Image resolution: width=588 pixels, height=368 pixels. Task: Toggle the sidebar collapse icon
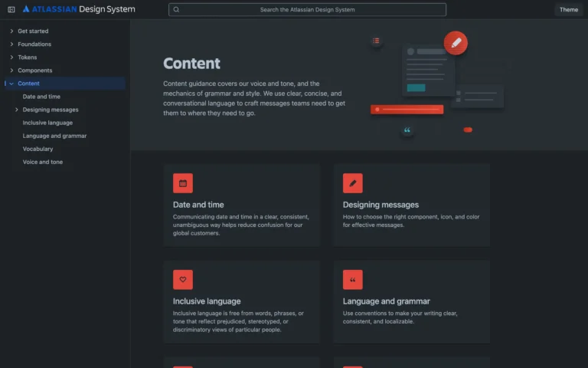(11, 10)
